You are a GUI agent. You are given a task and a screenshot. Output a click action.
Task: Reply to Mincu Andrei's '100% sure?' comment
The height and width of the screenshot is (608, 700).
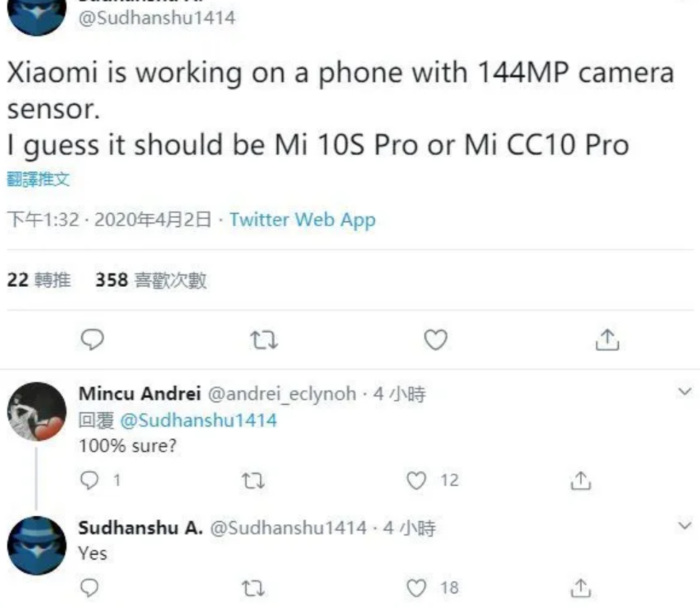tap(89, 480)
